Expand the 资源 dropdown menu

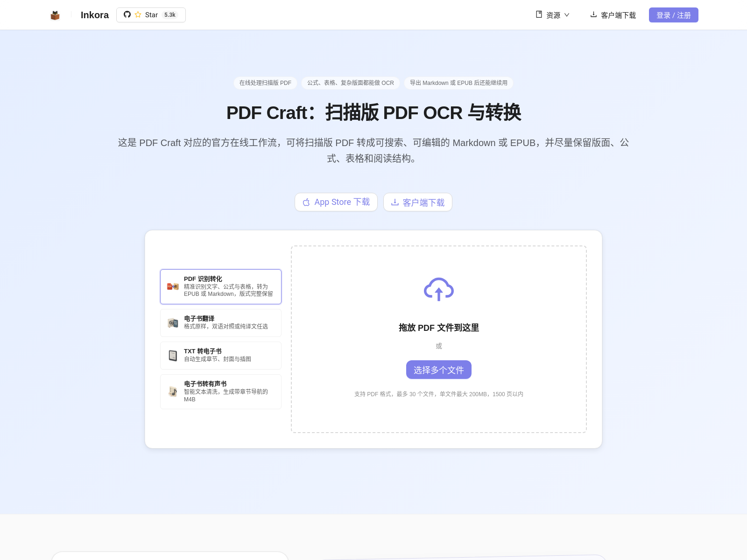point(553,15)
